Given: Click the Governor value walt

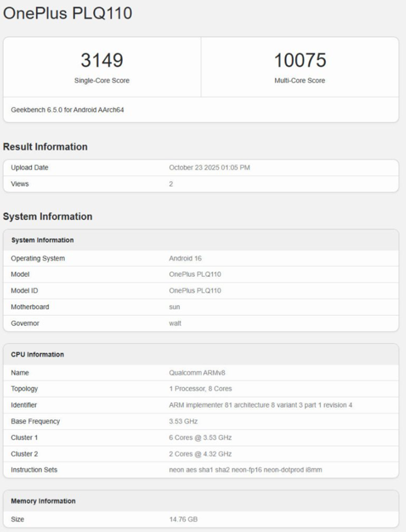Looking at the screenshot, I should [x=176, y=324].
